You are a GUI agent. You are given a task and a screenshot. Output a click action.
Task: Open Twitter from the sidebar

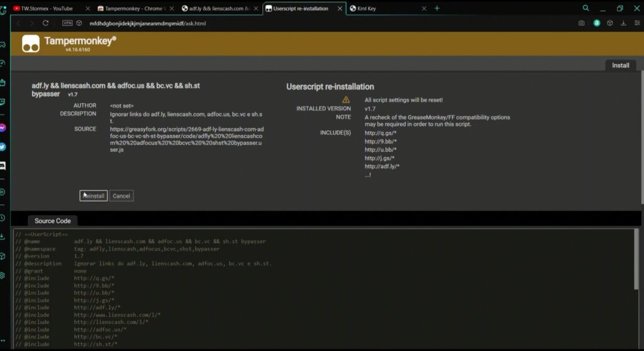(3, 147)
